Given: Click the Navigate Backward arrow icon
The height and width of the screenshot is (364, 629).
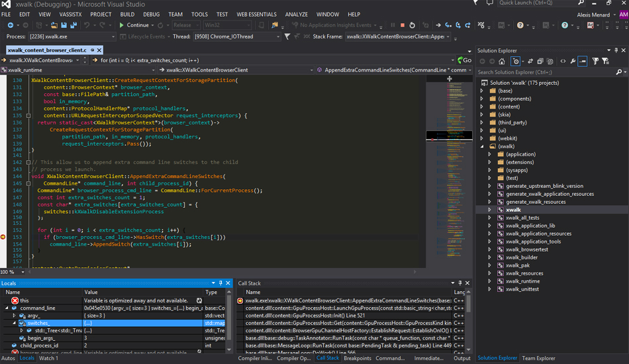Looking at the screenshot, I should [x=11, y=25].
